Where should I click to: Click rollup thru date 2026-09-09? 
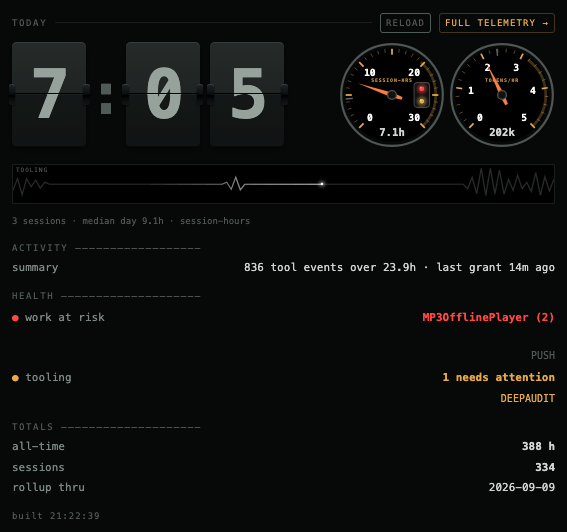[521, 487]
